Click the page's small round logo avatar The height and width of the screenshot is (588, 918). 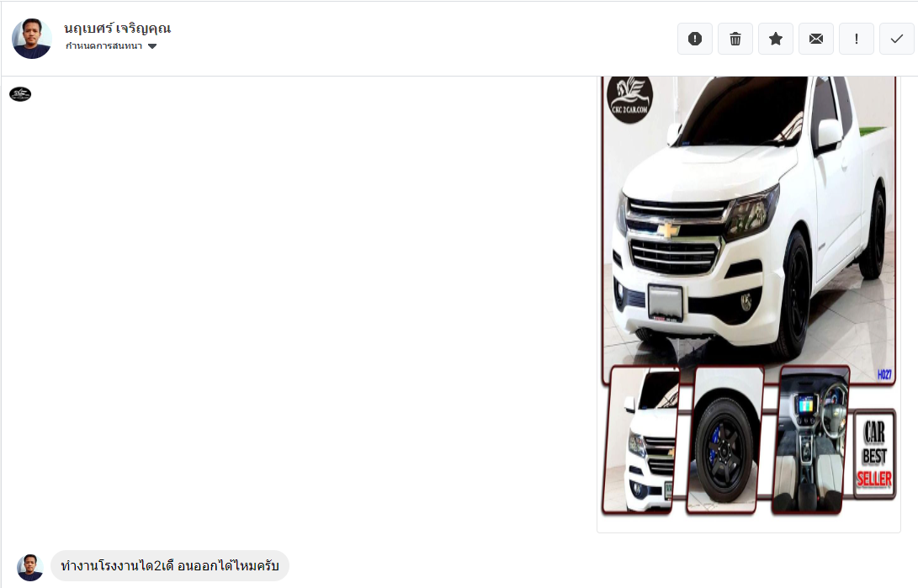coord(20,93)
